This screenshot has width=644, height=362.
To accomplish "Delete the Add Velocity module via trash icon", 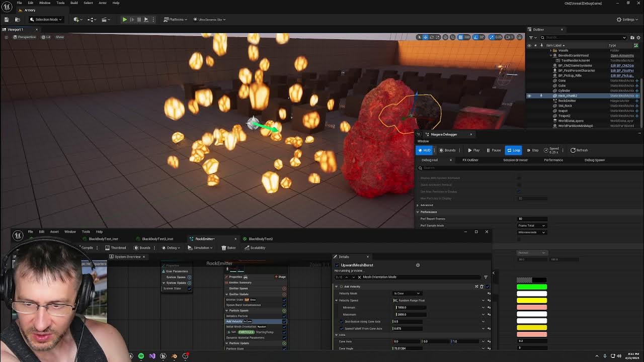I will tap(481, 287).
